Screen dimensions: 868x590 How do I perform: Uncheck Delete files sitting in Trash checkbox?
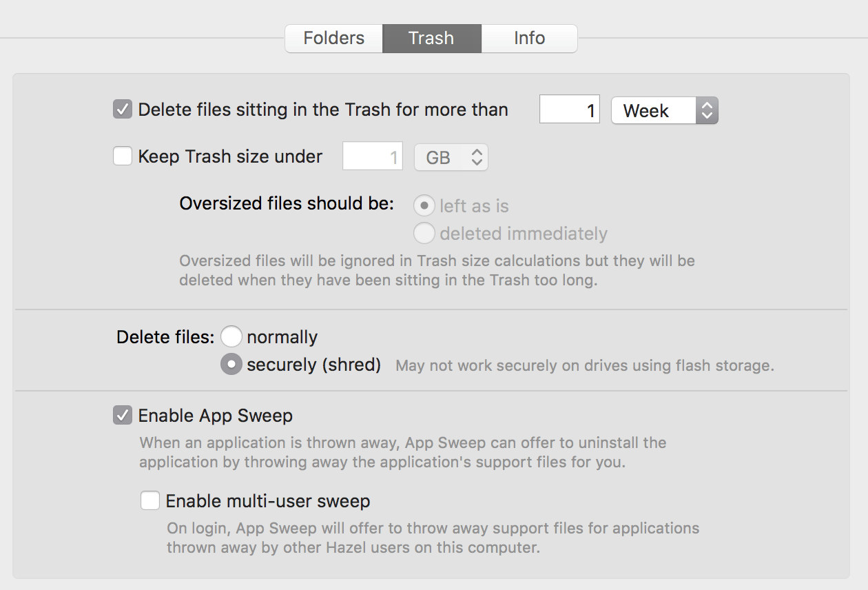pyautogui.click(x=123, y=110)
